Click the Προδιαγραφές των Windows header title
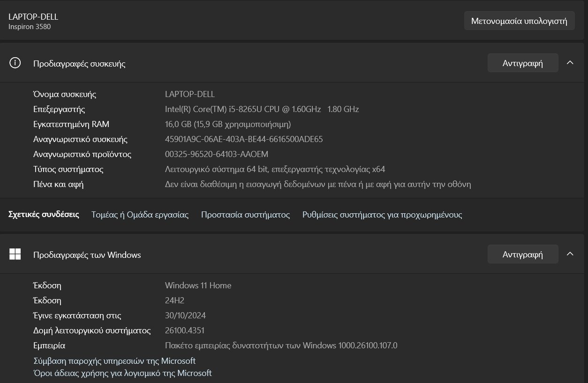 [87, 255]
